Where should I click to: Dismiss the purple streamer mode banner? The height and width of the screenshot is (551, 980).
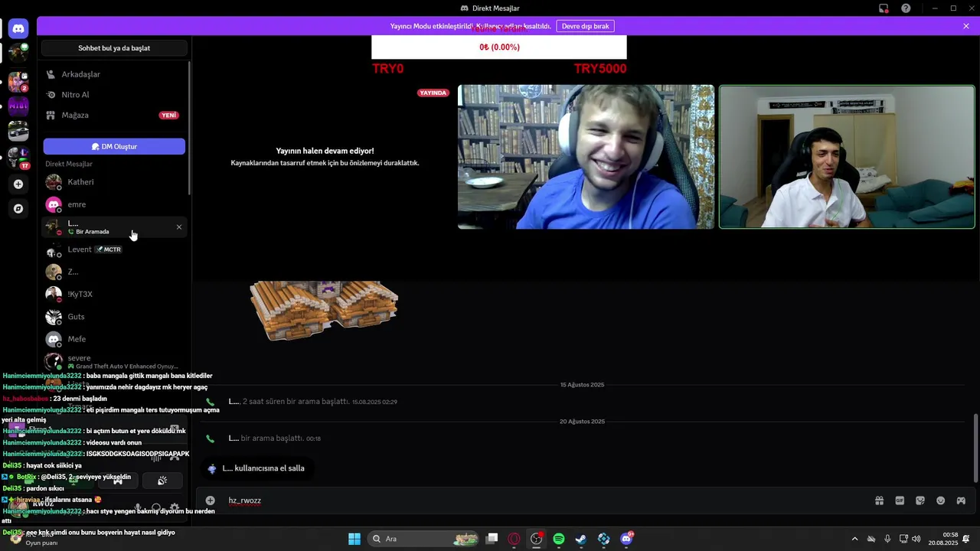966,26
